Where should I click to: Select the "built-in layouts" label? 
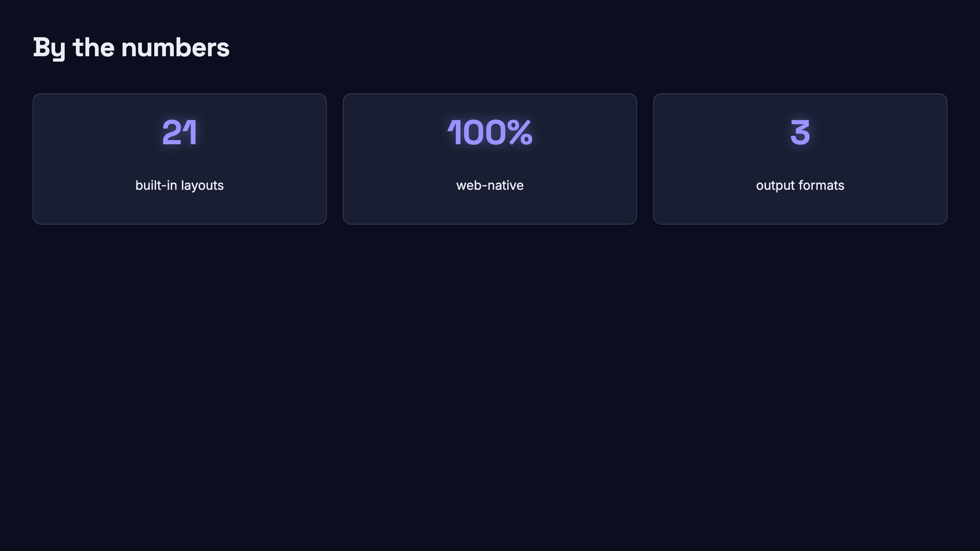[180, 185]
